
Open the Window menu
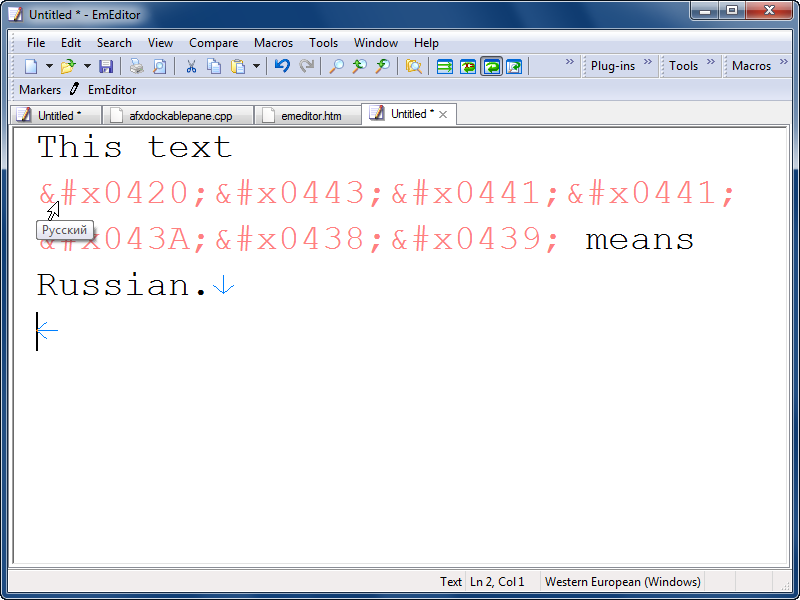[x=376, y=43]
